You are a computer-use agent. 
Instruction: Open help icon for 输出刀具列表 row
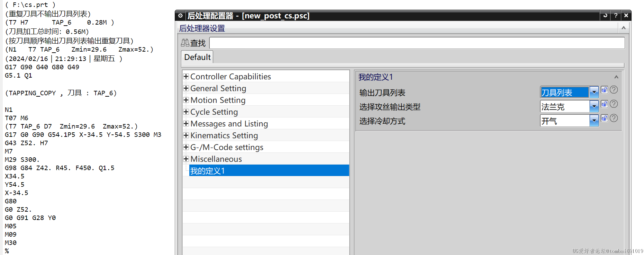coord(614,90)
